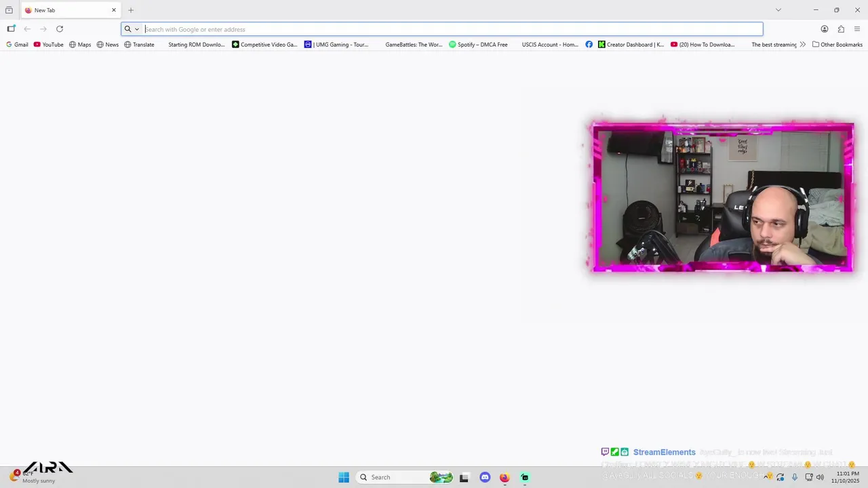
Task: Open Firefox from the taskbar
Action: (x=505, y=477)
